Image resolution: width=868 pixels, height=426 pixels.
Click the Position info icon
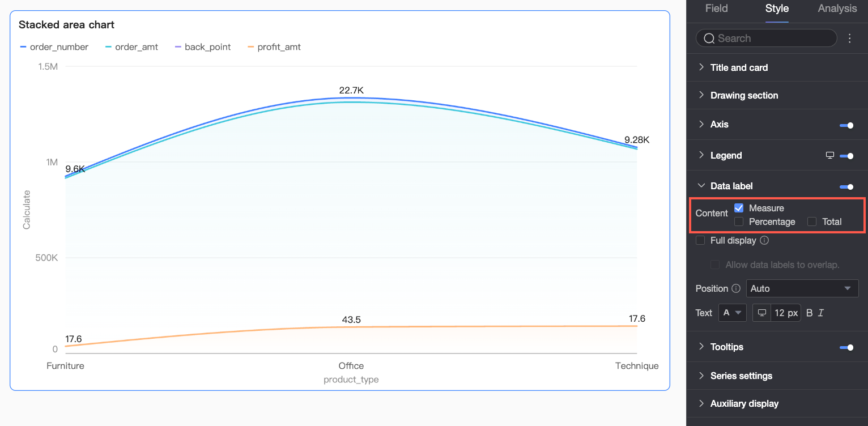click(x=736, y=288)
